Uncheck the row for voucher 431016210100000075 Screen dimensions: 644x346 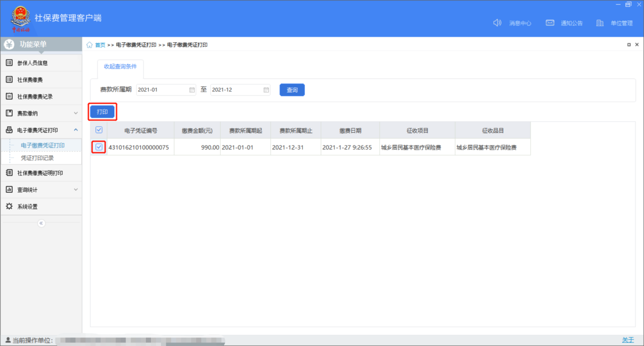[x=99, y=147]
